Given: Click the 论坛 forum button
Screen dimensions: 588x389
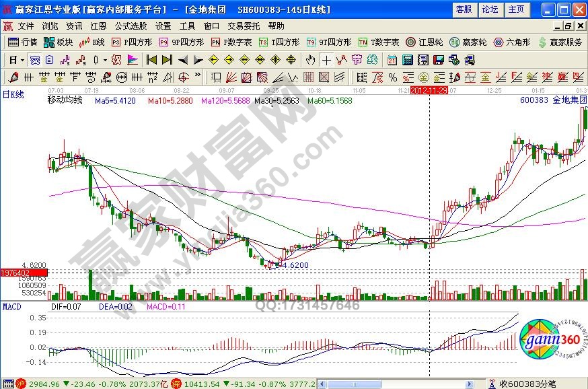Looking at the screenshot, I should click(x=490, y=9).
